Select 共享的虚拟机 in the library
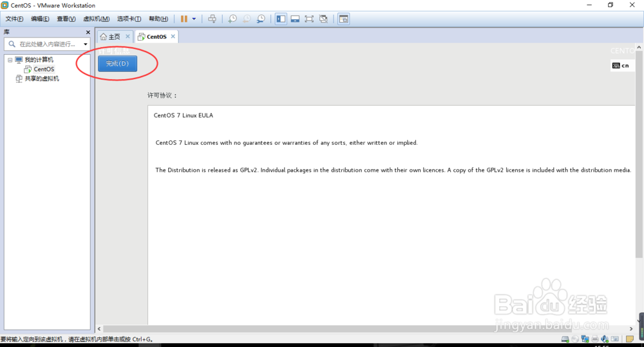This screenshot has height=347, width=644. pos(41,79)
